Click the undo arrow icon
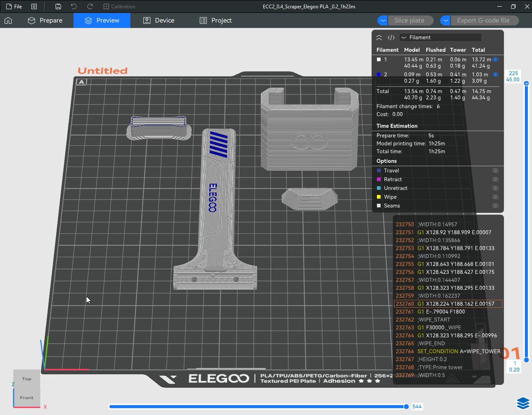This screenshot has height=415, width=532. 74,7
